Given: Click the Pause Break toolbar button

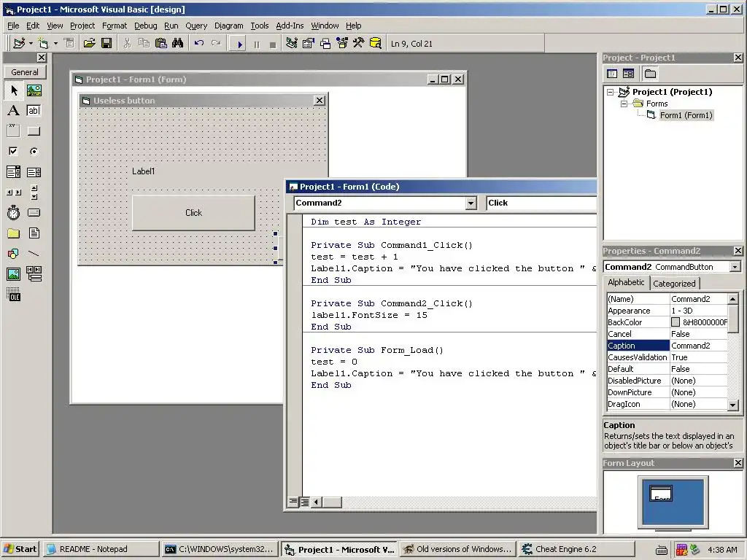Looking at the screenshot, I should point(257,44).
